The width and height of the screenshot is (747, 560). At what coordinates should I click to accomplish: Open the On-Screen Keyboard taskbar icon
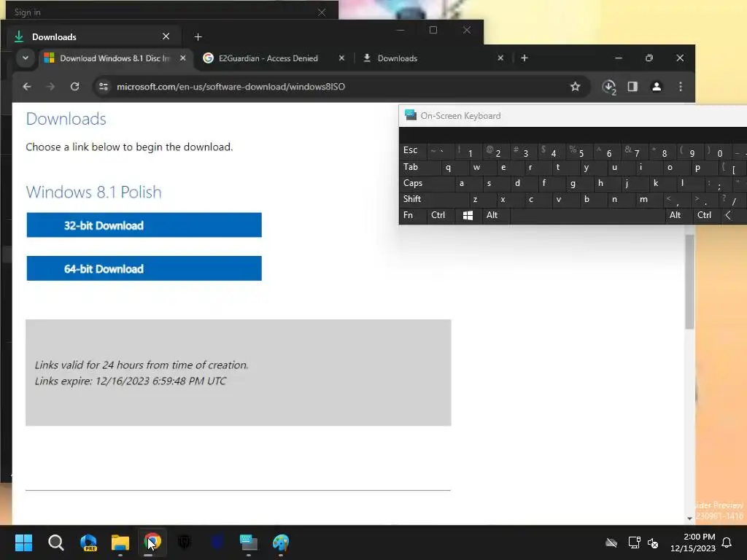249,542
